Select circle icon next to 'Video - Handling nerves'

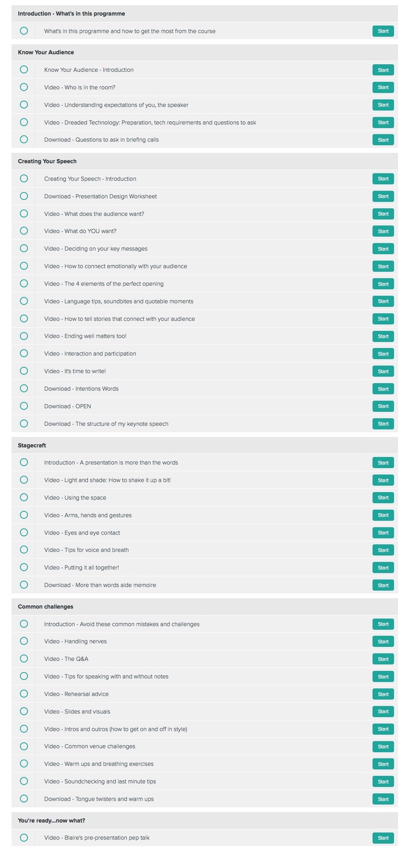[x=24, y=641]
